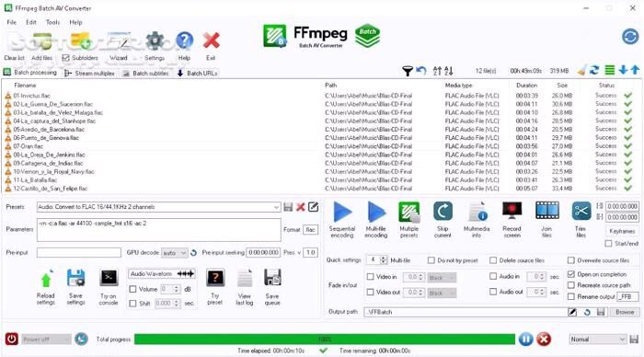Open Settings gear icon
The image size is (644, 357).
coord(155,40)
